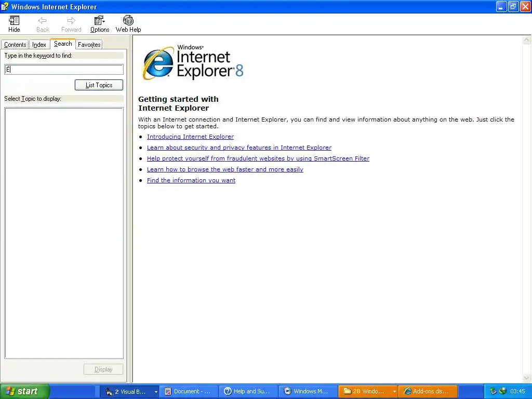Minimize the Windows Internet Explorer help window
This screenshot has width=532, height=399.
(501, 7)
